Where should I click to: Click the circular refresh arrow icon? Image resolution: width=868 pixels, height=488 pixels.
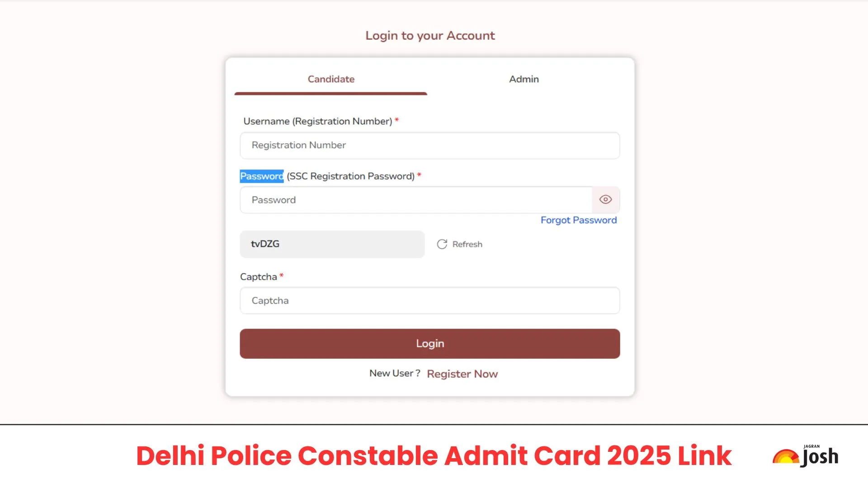442,244
